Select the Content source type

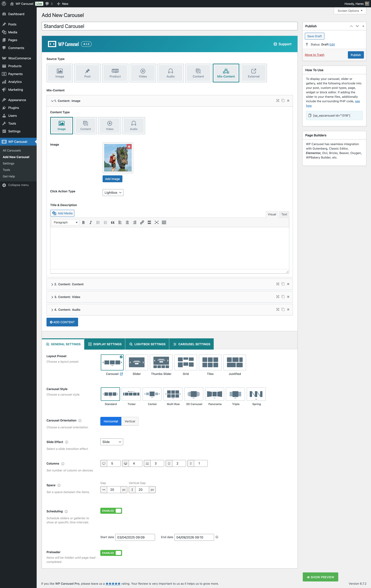pos(198,73)
